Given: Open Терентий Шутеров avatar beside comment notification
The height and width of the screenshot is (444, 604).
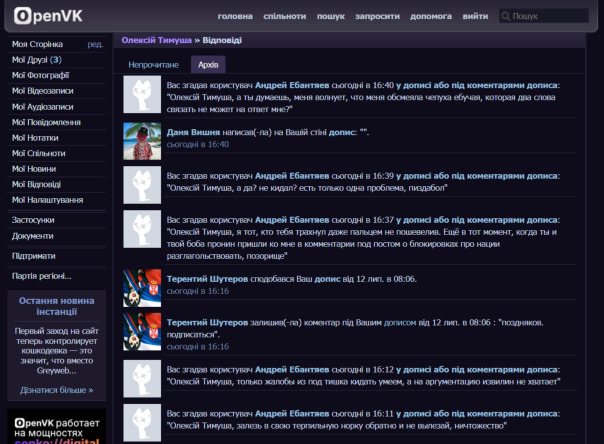Looking at the screenshot, I should (x=142, y=332).
